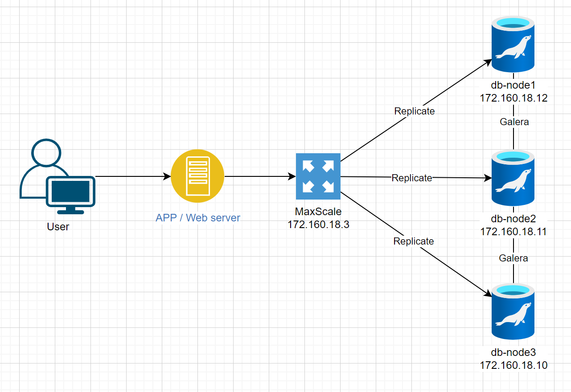Click the "APP / Web server" label
This screenshot has width=571, height=392.
[198, 218]
